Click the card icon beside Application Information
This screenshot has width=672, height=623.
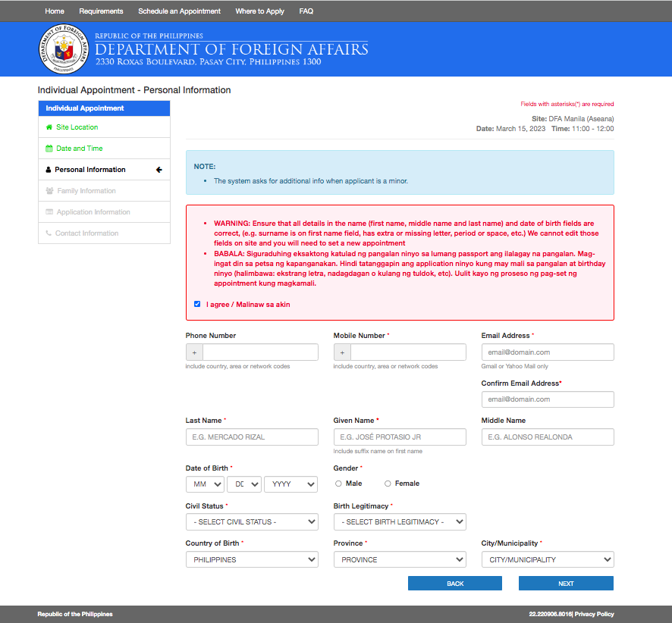49,212
